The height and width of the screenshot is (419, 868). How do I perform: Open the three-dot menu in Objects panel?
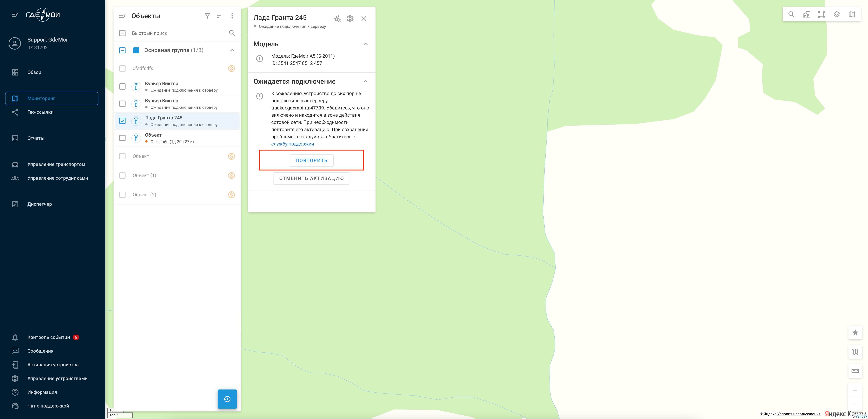[x=232, y=16]
